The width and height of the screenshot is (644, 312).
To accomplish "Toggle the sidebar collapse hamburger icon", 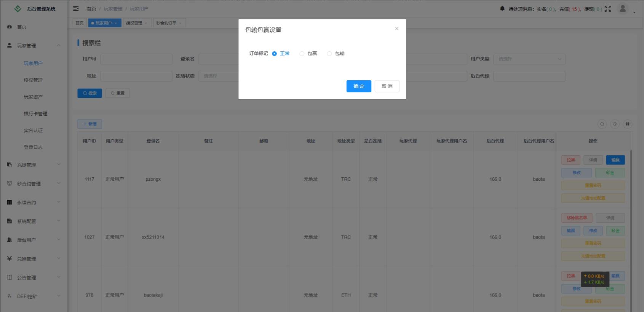I will (76, 8).
